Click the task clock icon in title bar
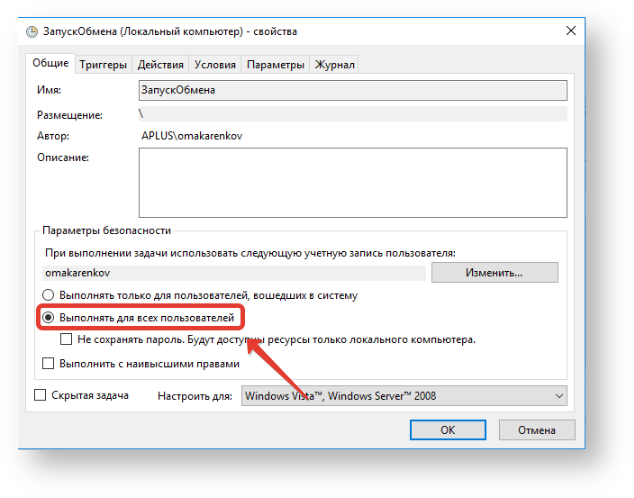 (x=31, y=33)
